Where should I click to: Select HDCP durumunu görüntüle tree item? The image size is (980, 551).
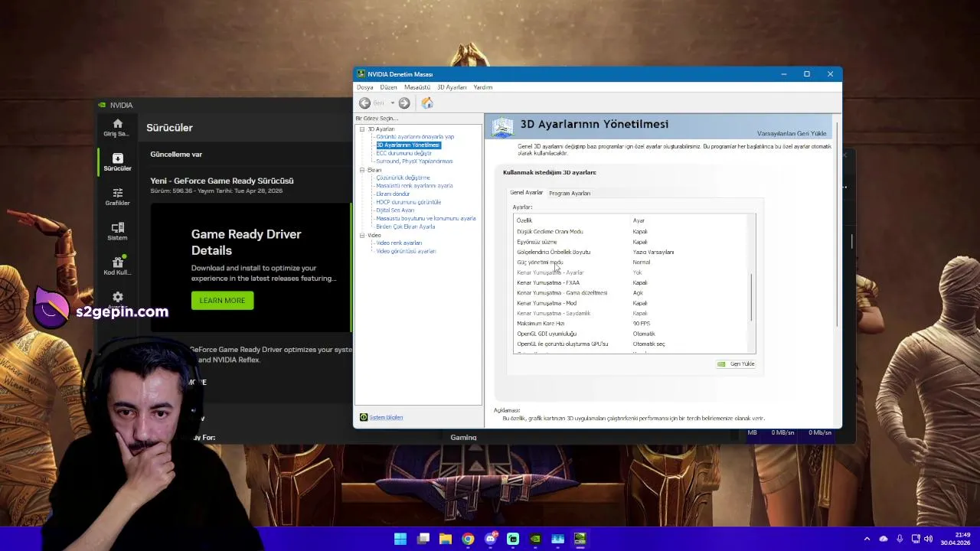click(x=408, y=202)
